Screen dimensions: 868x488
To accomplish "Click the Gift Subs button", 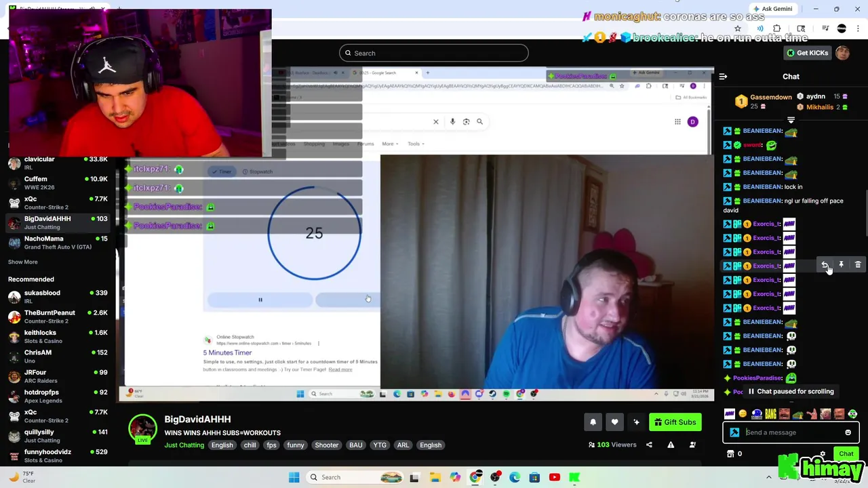I will pos(675,422).
